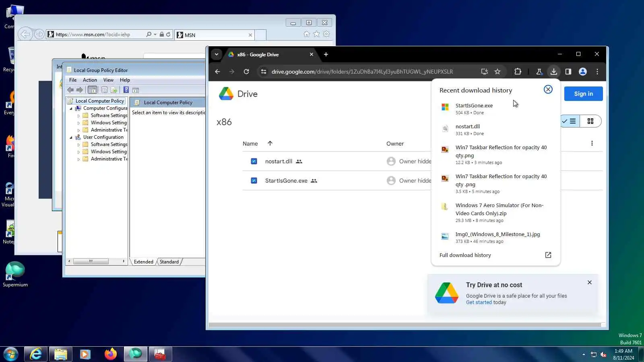Click the Google Drive logo

(226, 94)
